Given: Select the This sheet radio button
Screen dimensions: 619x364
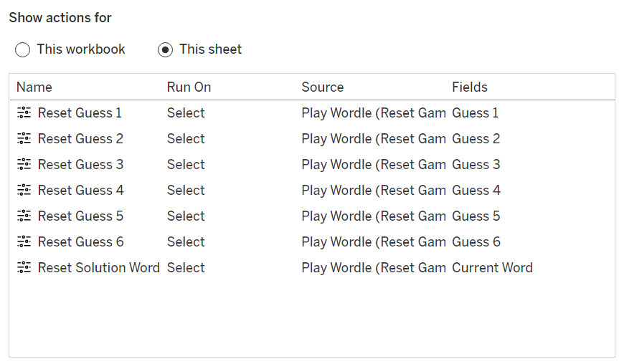Looking at the screenshot, I should (166, 49).
